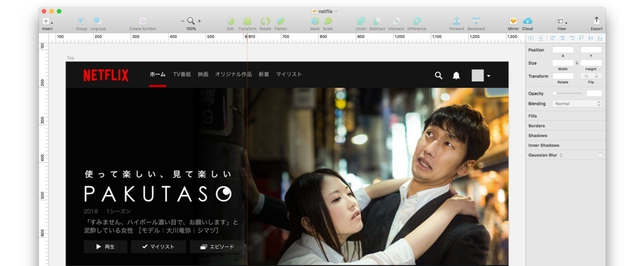Click distribute vertically icon in inspector

(540, 38)
